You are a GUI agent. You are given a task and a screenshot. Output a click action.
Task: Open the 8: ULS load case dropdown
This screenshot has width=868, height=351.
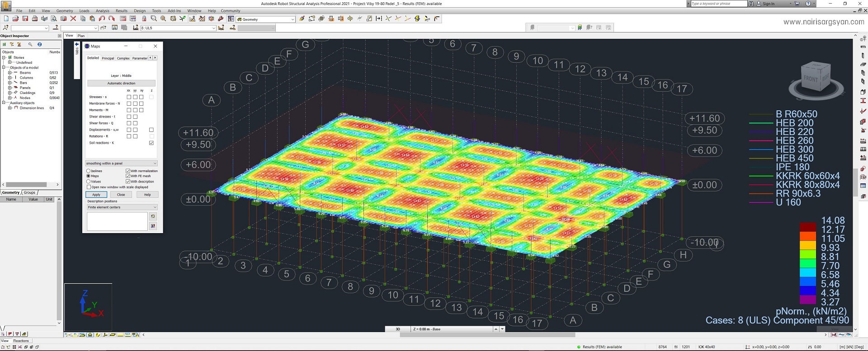pyautogui.click(x=178, y=28)
